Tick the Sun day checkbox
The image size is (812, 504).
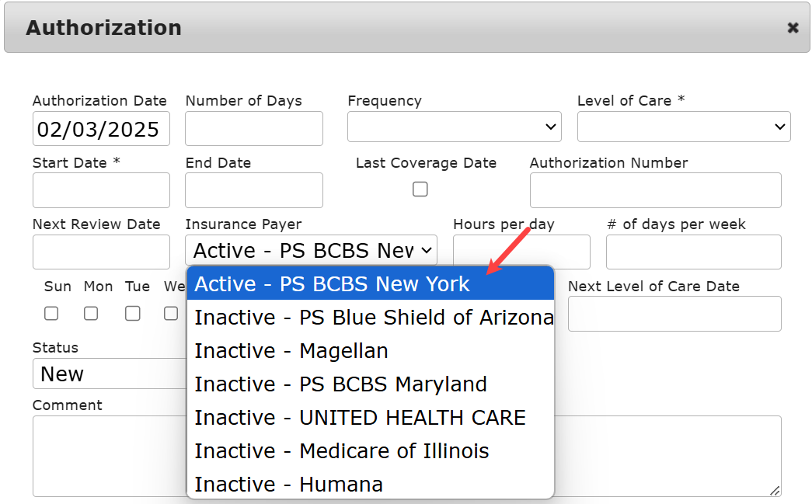coord(51,314)
